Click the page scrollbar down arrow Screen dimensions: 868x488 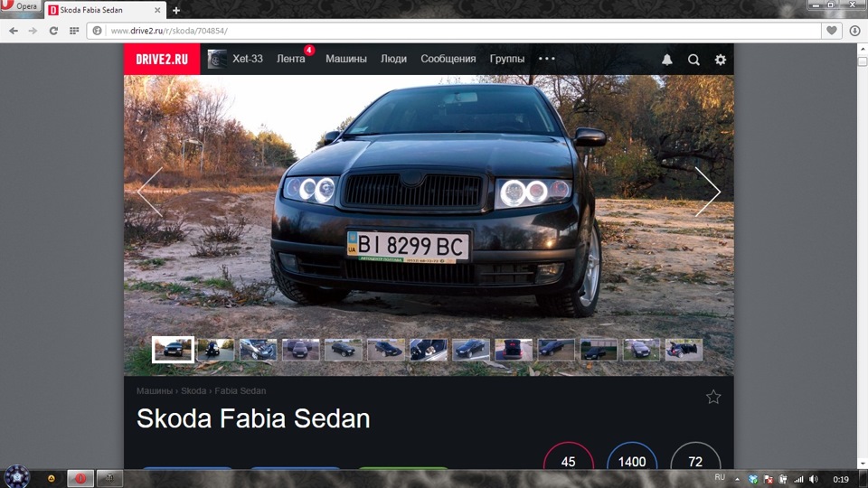pos(863,464)
